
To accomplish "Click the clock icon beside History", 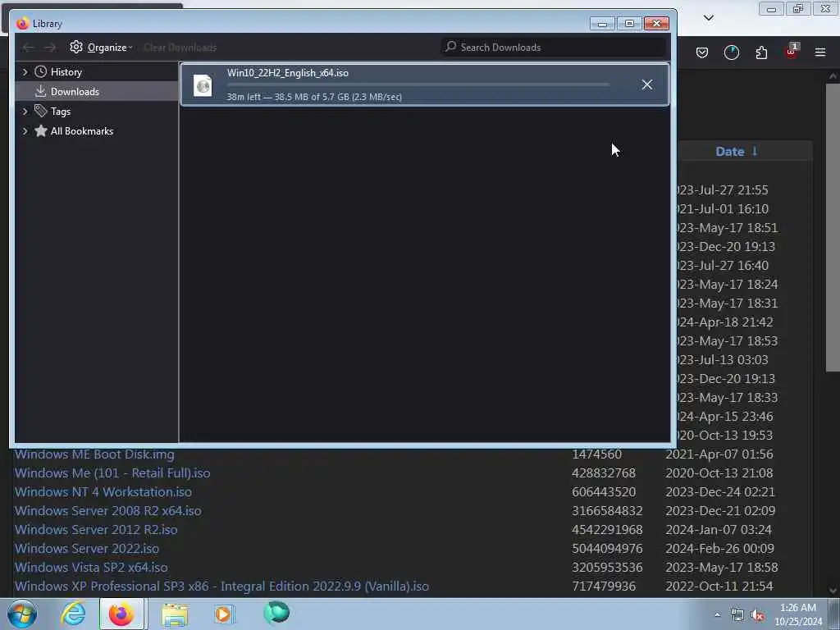I will tap(41, 72).
